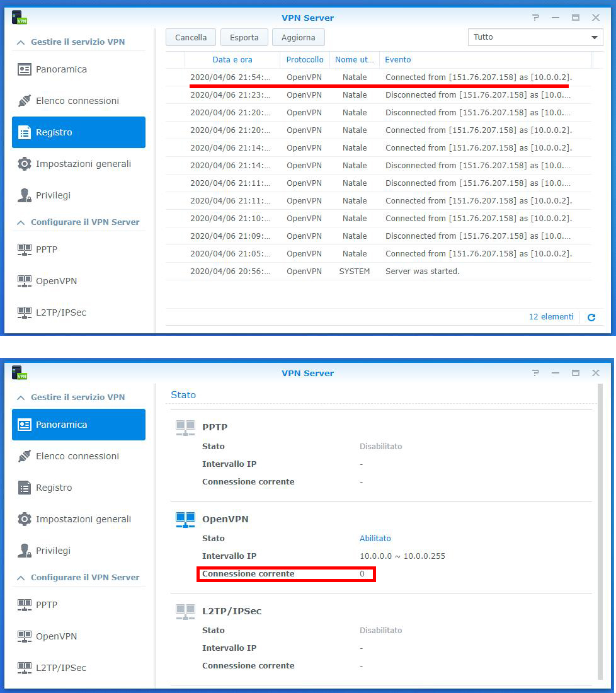616x693 pixels.
Task: Click the Evento column header
Action: point(486,60)
